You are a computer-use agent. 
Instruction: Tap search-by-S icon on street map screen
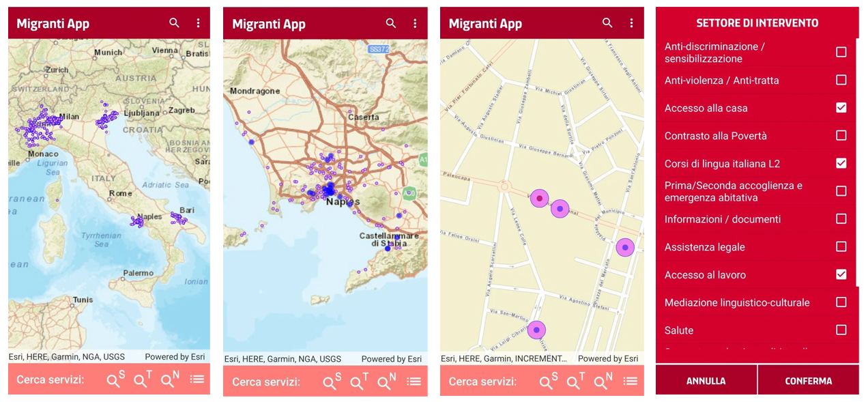click(548, 382)
